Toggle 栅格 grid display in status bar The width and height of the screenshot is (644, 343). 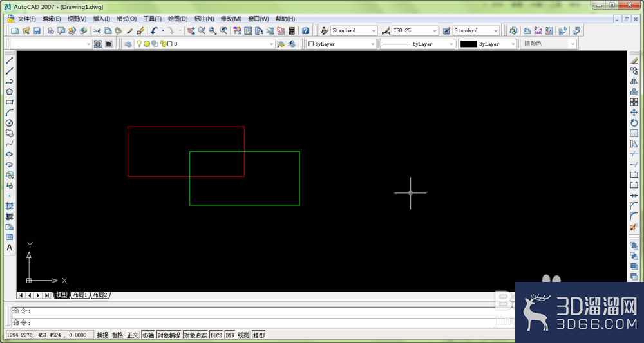point(117,335)
